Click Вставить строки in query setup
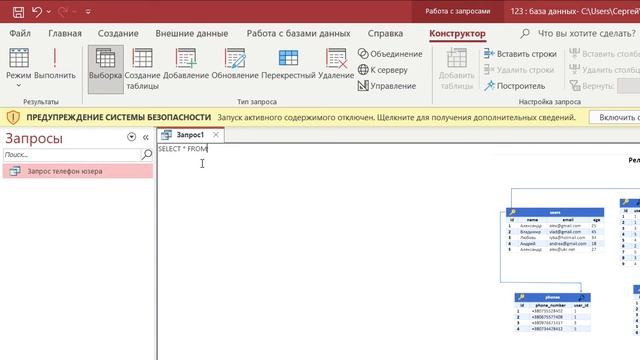 coord(520,54)
